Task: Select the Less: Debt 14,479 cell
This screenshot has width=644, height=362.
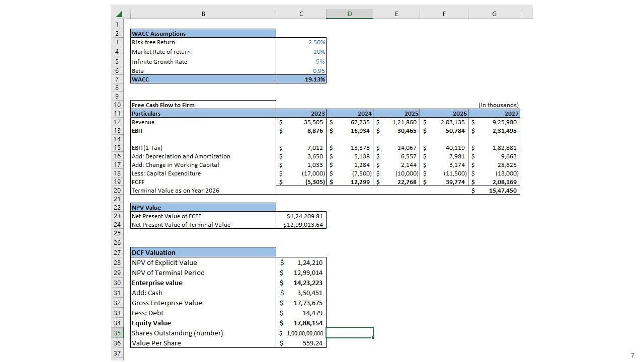Action: click(x=301, y=313)
